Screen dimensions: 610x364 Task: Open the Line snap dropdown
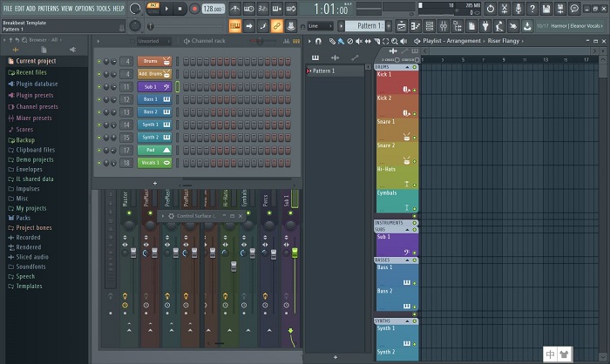click(x=321, y=26)
